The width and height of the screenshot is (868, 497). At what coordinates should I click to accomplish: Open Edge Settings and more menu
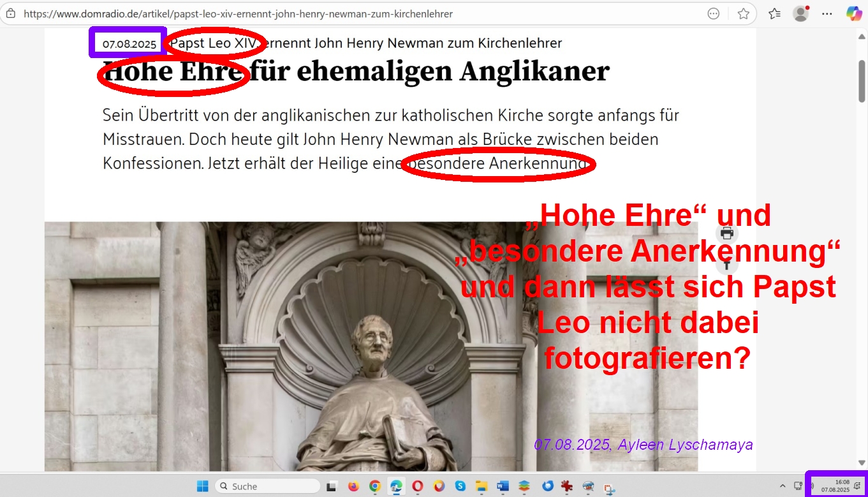(x=827, y=13)
